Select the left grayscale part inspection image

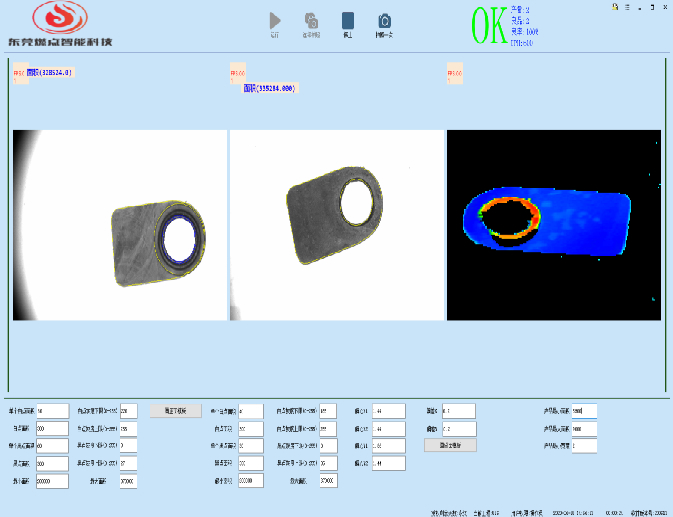click(119, 225)
